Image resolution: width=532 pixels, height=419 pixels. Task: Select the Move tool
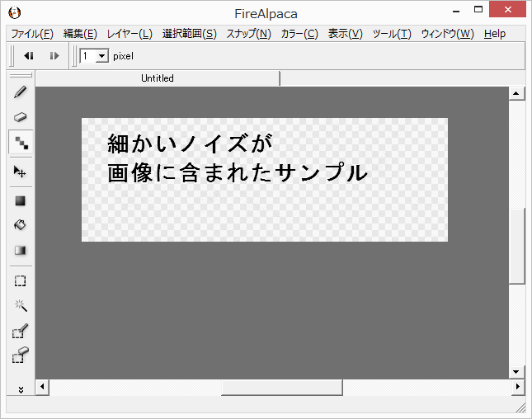[21, 172]
